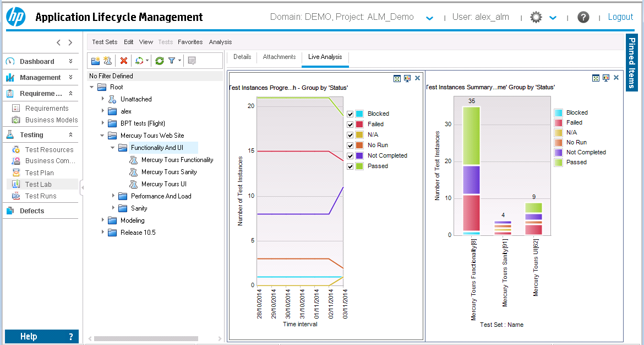Collapse the Testing sidebar section

tap(70, 134)
